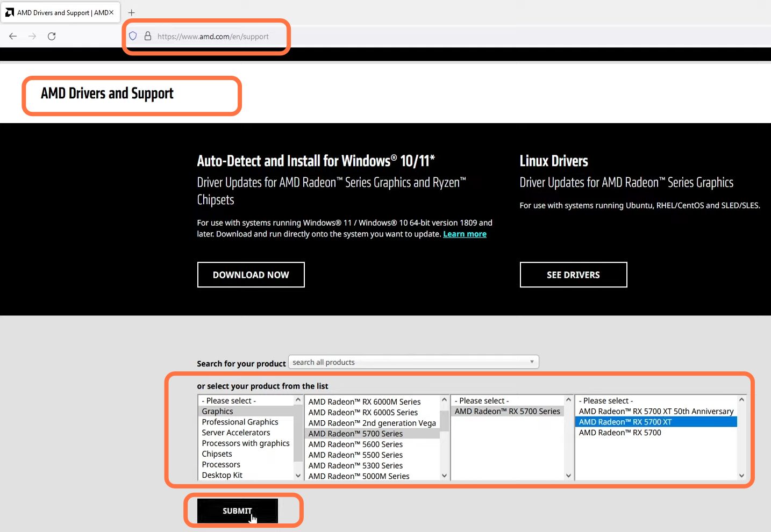Viewport: 771px width, 532px height.
Task: Select AMD Radeon RX 5700 XT 50th Anniversary
Action: click(656, 411)
